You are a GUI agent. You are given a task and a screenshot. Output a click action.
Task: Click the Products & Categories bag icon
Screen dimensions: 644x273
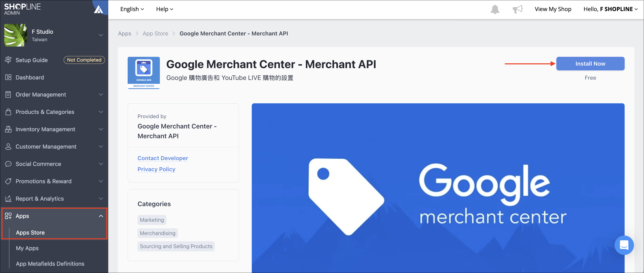[x=8, y=112]
